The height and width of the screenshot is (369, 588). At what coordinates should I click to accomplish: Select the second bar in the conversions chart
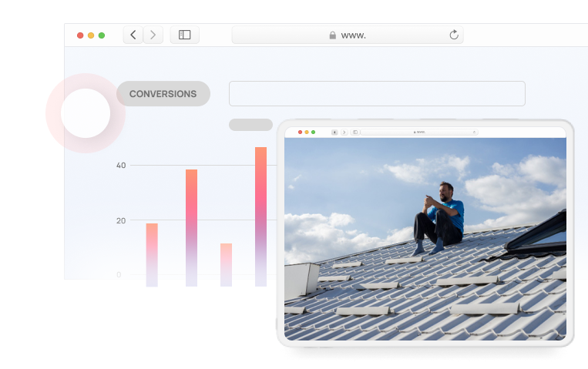191,227
